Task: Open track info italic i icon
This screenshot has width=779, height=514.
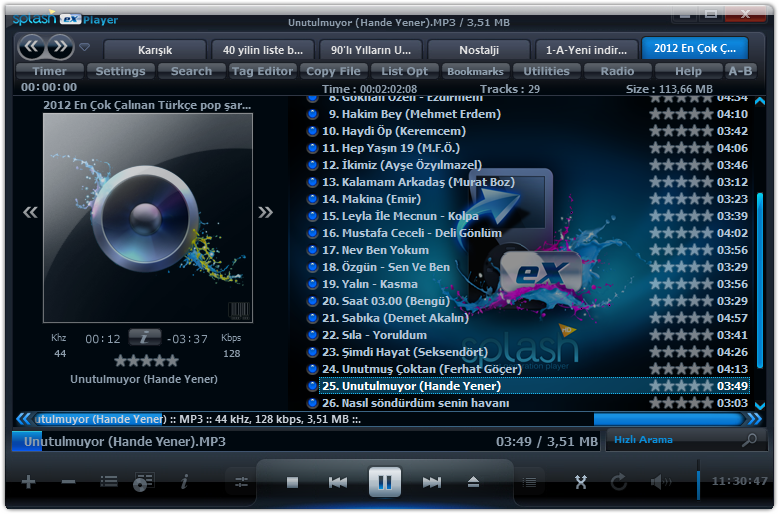Action: coord(184,481)
